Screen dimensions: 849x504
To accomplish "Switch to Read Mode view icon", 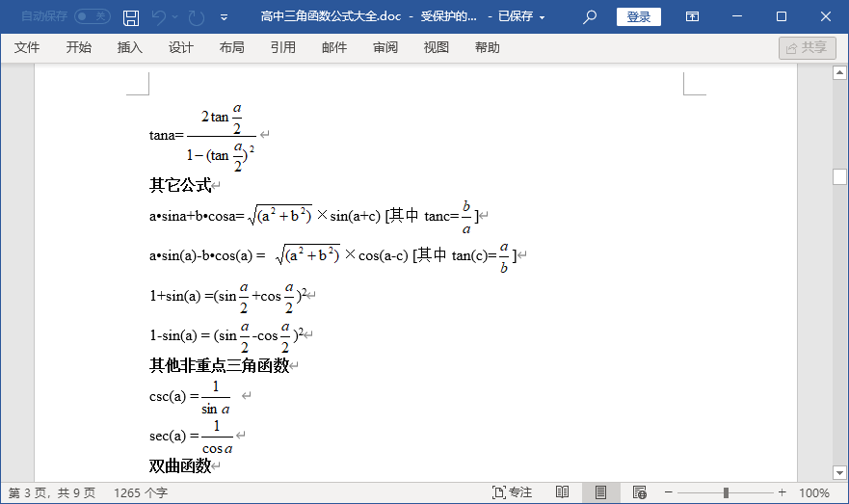I will tap(562, 492).
